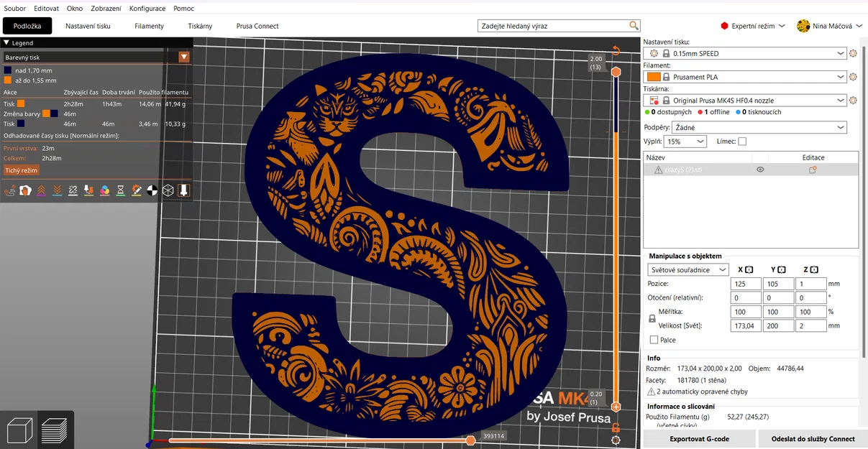This screenshot has width=868, height=449.
Task: Open filament settings gear beside Prusament PLA
Action: click(x=854, y=77)
